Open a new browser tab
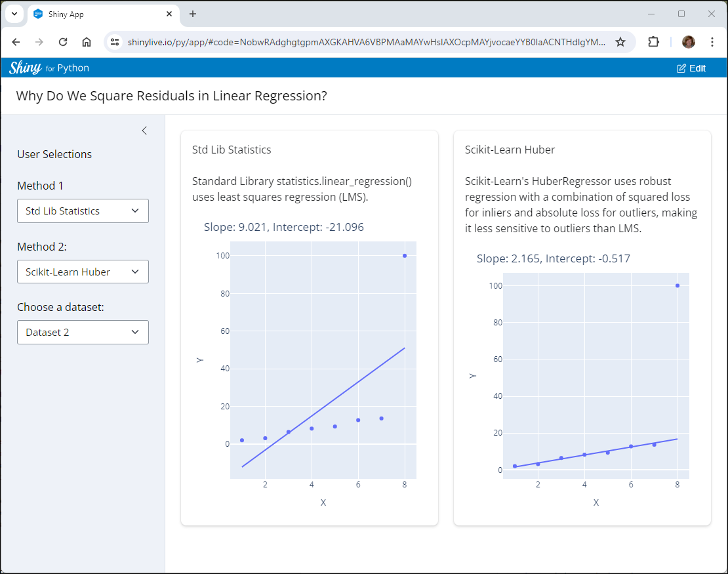The width and height of the screenshot is (728, 574). [193, 14]
